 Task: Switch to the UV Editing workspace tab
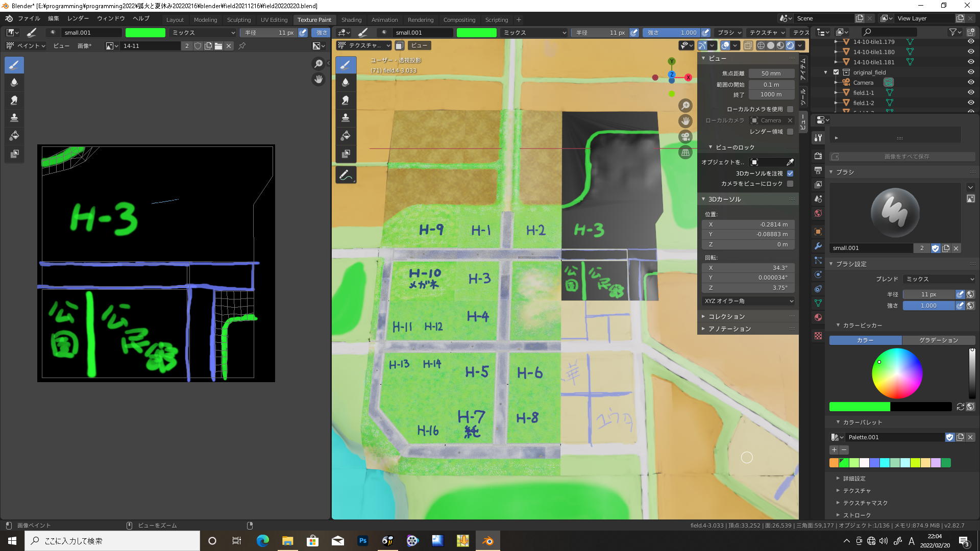(274, 20)
